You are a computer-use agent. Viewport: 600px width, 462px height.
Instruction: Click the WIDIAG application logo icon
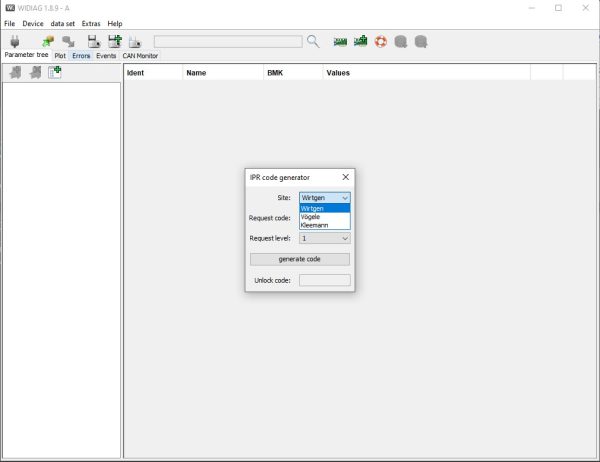tap(10, 8)
